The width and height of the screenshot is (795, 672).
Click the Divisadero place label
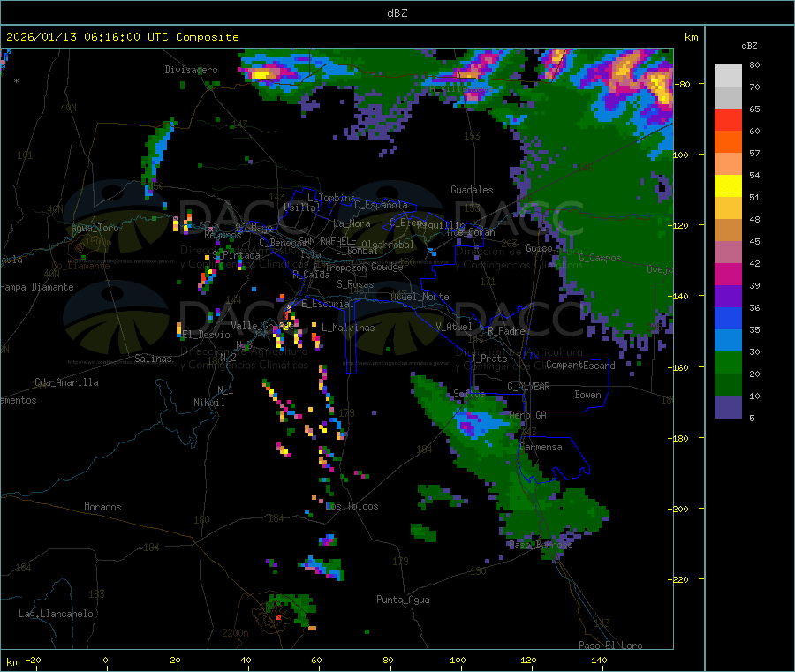click(x=191, y=70)
